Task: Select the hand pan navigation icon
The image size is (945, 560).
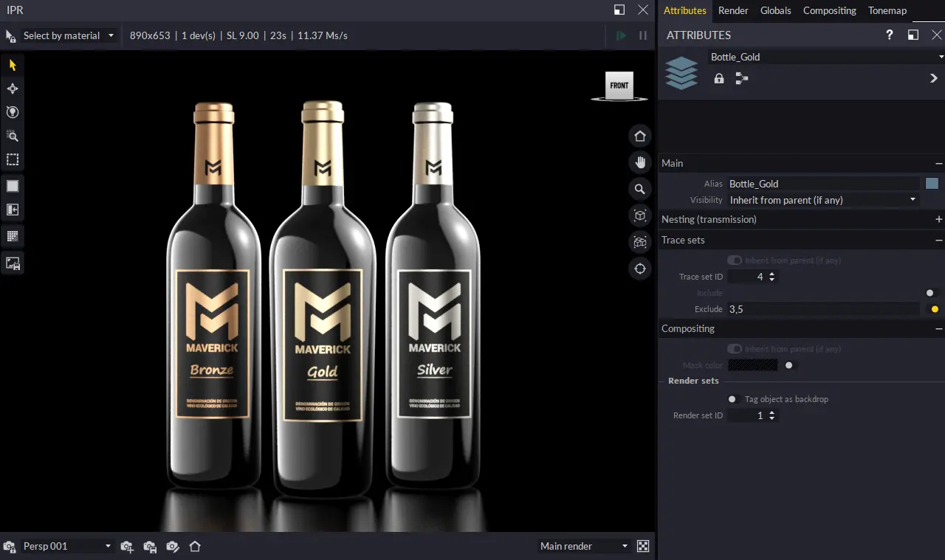Action: (640, 162)
